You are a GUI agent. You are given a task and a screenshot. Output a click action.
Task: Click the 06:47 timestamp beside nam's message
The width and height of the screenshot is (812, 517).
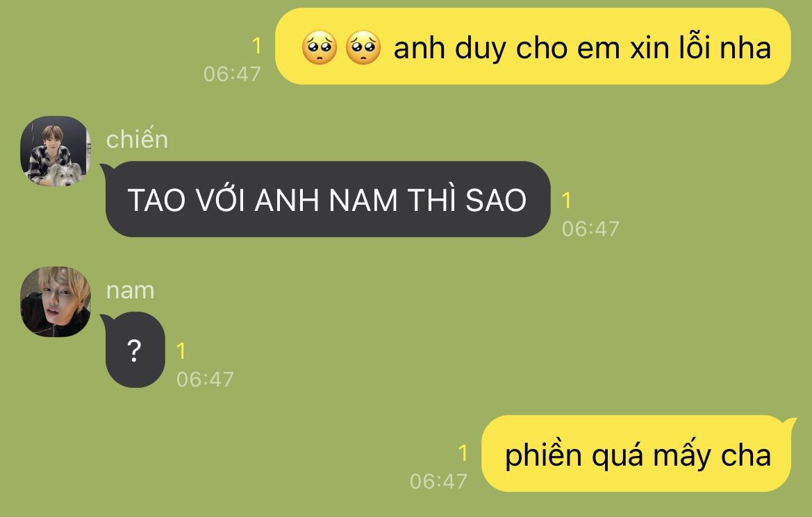(x=205, y=380)
